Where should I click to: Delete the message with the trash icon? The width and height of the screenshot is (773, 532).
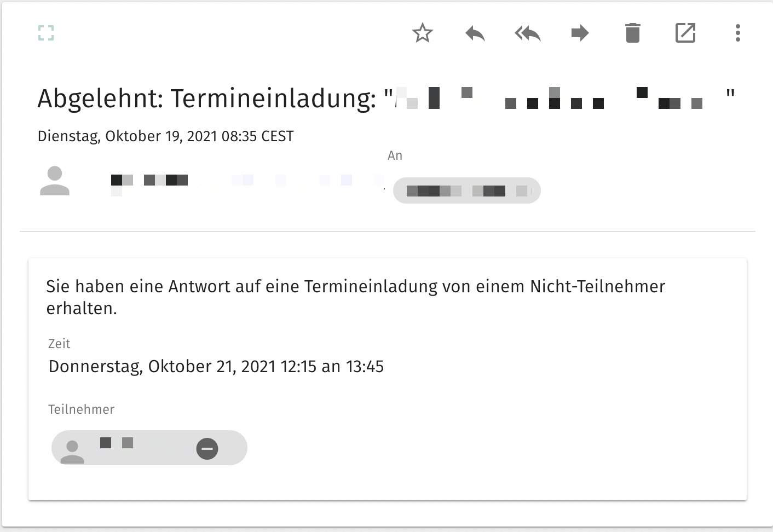pos(632,33)
